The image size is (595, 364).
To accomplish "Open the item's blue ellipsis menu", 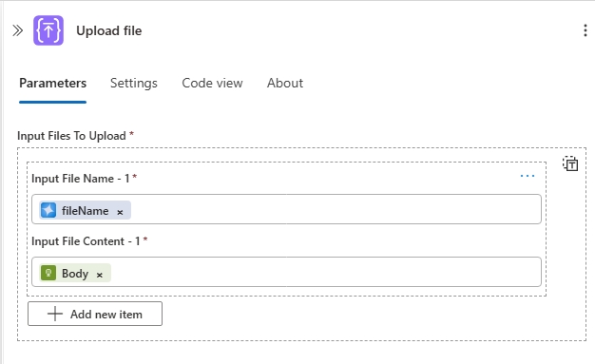I will 528,176.
